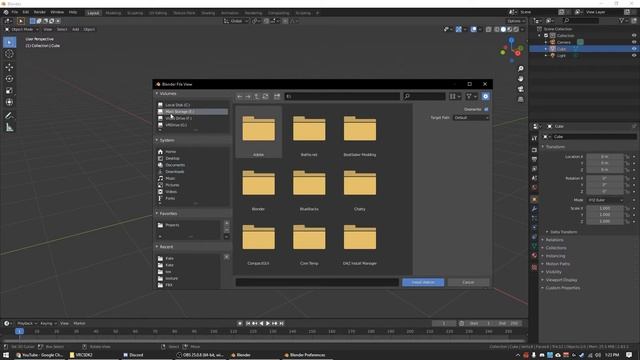Click the viewport zoom magnifier icon
Viewport: 640px width, 360px height.
(520, 69)
